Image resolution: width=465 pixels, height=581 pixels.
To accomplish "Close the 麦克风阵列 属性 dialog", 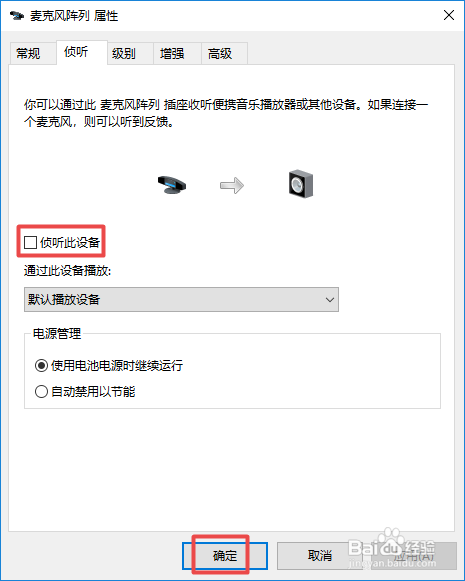I will pyautogui.click(x=449, y=15).
